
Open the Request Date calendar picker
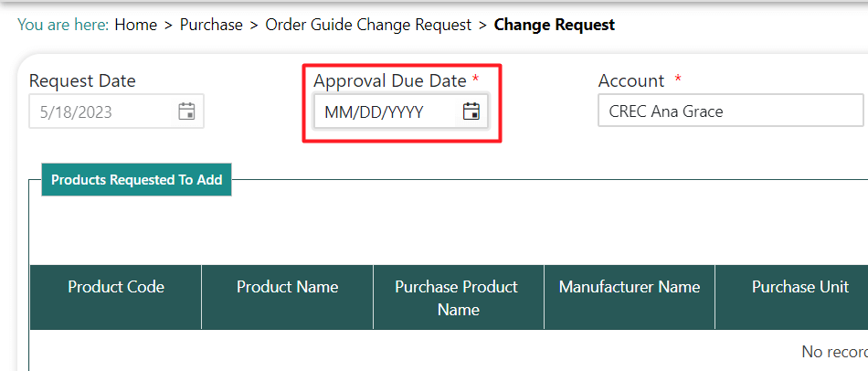coord(186,111)
